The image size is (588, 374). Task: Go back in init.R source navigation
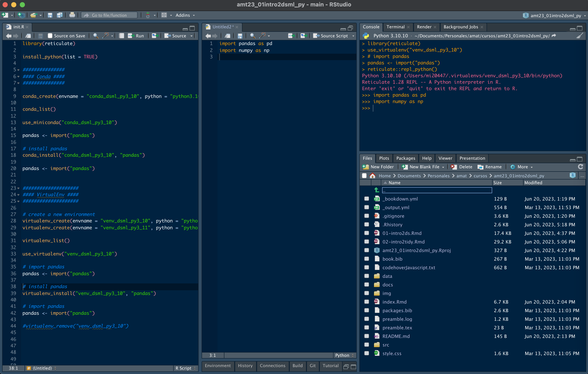[9, 36]
